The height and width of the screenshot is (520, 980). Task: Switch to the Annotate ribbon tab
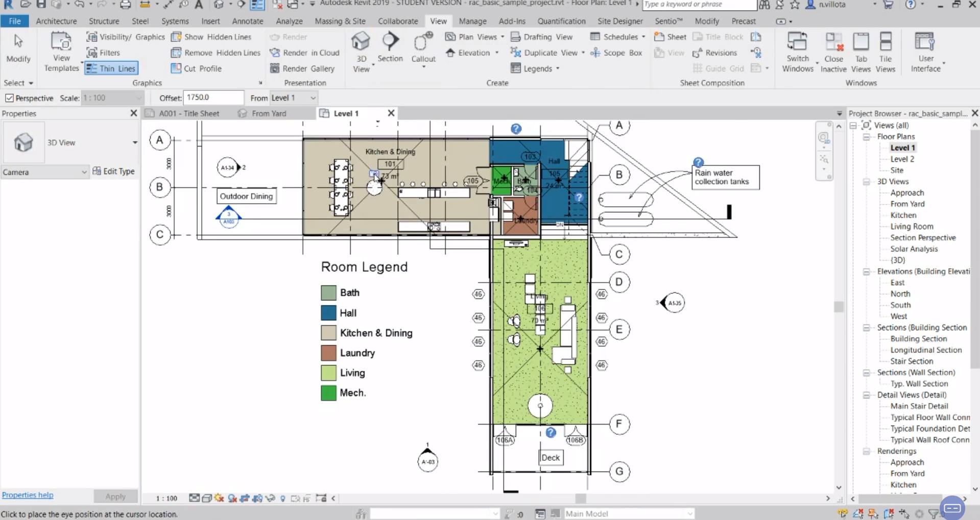(247, 21)
